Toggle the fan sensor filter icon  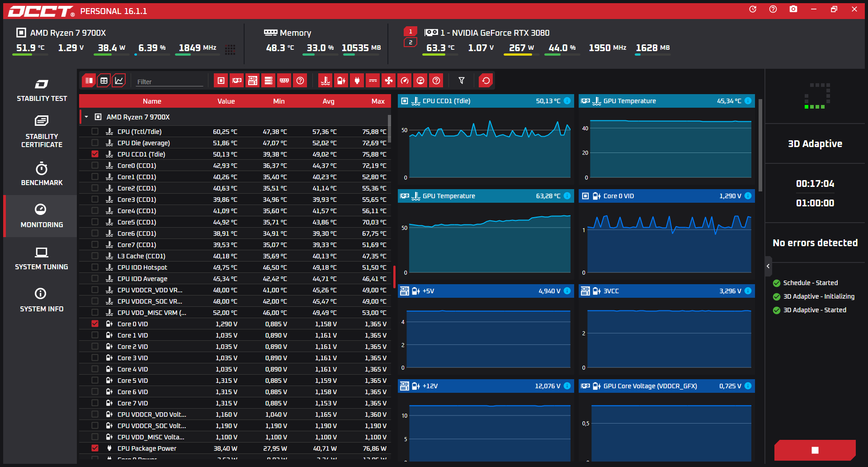[388, 81]
